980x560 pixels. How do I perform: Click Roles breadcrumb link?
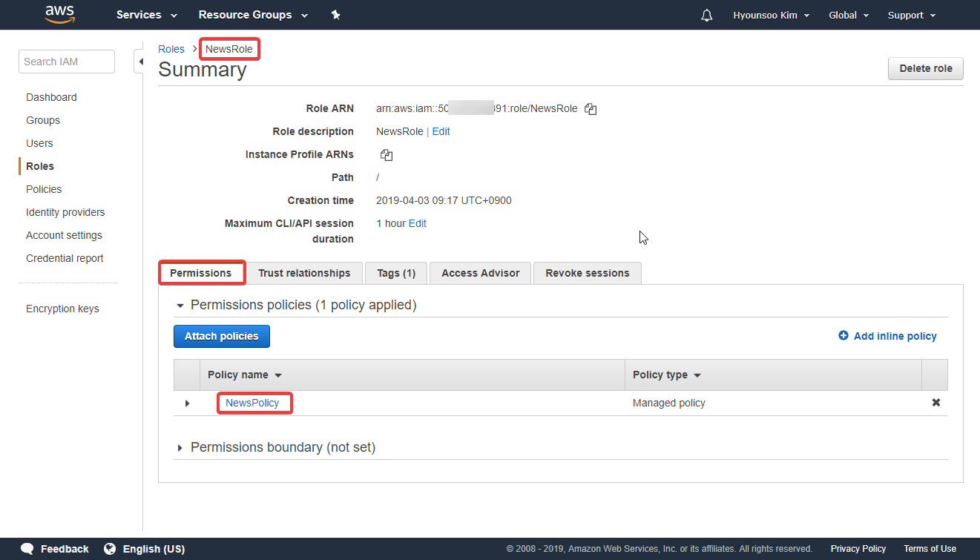coord(171,49)
